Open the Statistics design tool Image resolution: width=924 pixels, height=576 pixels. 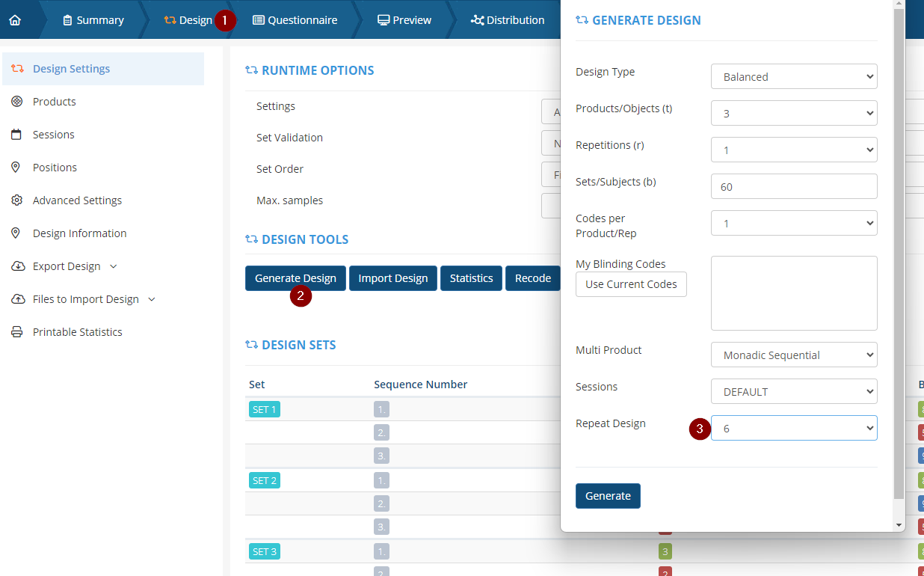(x=471, y=278)
